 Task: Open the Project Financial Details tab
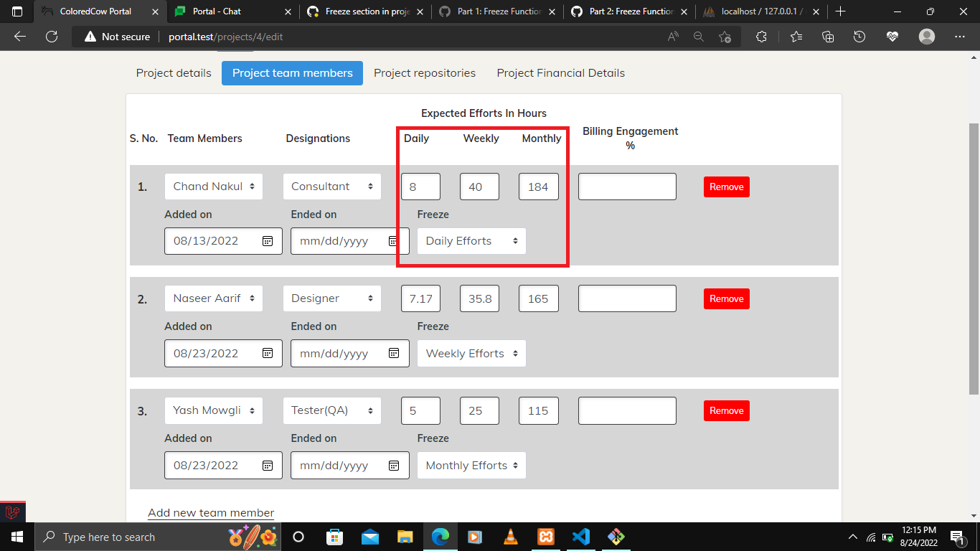point(560,72)
